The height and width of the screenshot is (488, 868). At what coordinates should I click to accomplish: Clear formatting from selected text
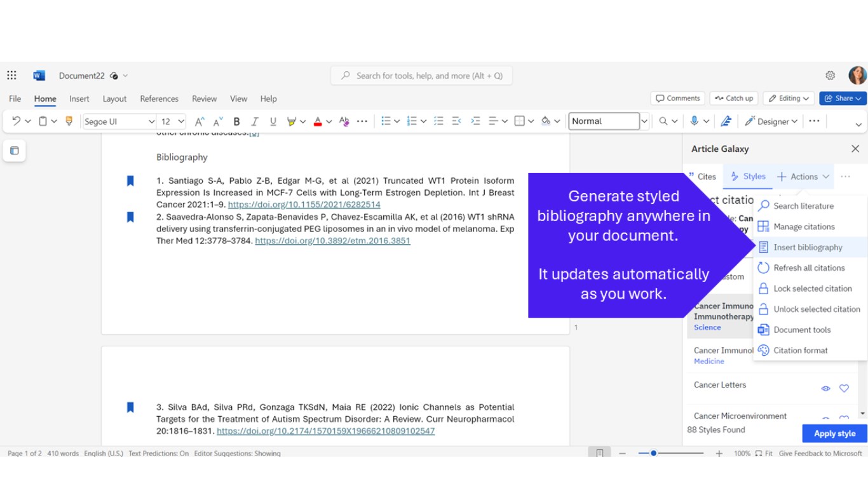point(344,121)
